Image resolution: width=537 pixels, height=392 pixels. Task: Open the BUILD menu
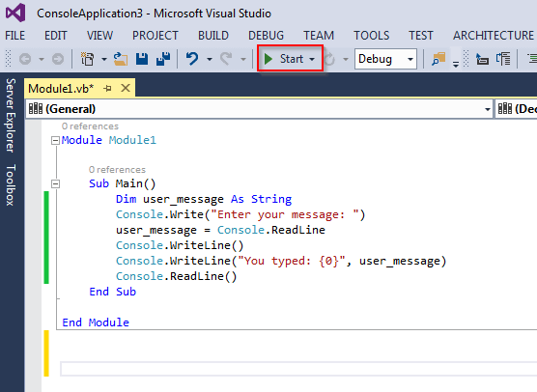pyautogui.click(x=213, y=36)
